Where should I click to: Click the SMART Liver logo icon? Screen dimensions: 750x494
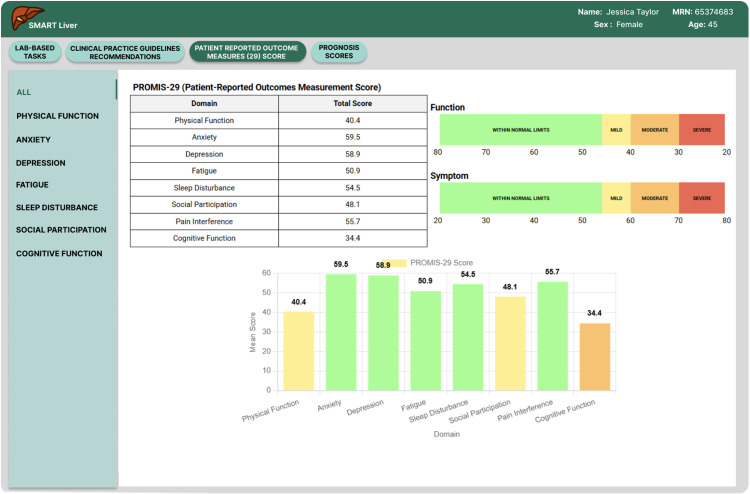click(x=26, y=18)
